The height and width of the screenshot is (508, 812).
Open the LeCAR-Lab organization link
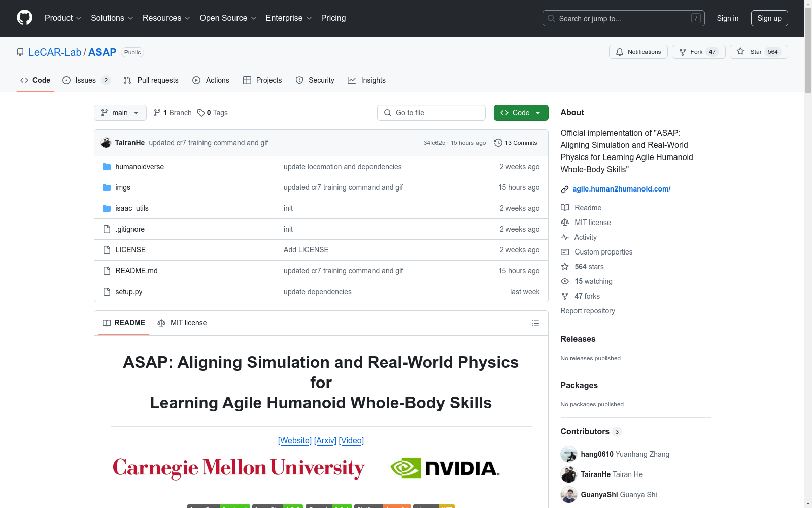[55, 52]
